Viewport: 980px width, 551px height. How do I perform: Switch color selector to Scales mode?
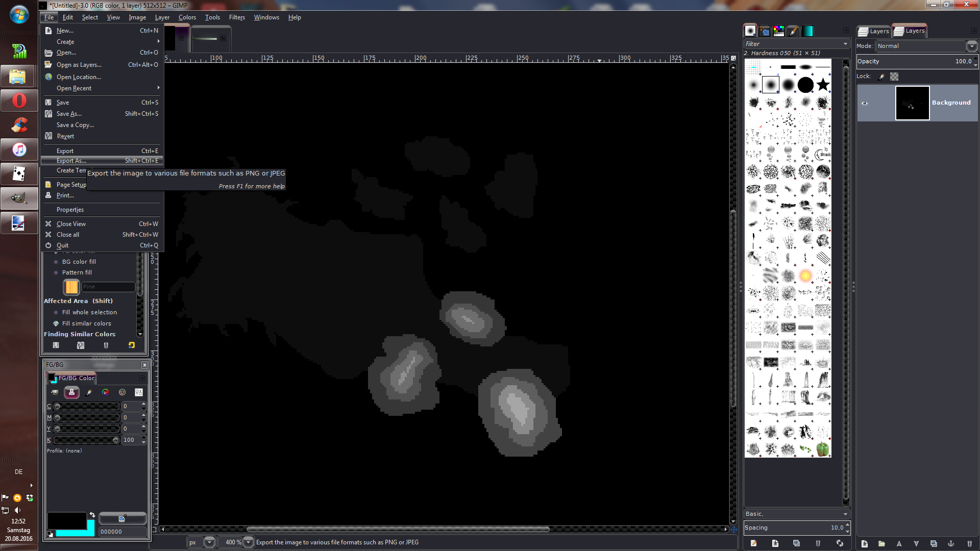pos(139,392)
